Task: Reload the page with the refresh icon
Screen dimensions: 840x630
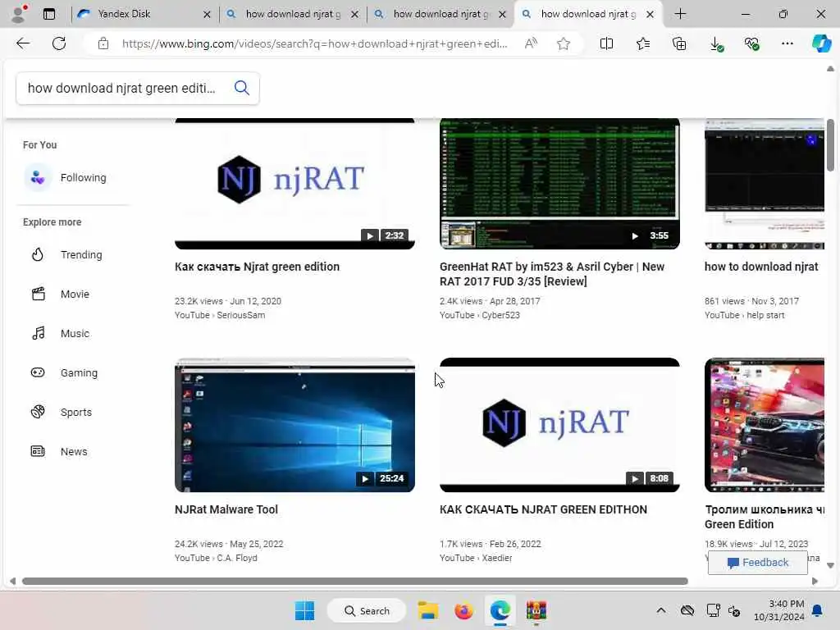Action: click(59, 43)
